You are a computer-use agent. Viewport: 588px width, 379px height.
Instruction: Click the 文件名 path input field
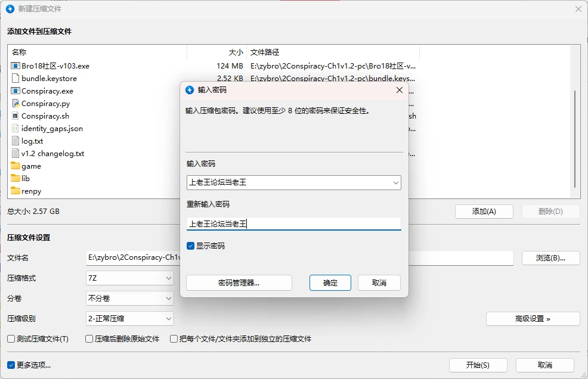[x=299, y=258]
